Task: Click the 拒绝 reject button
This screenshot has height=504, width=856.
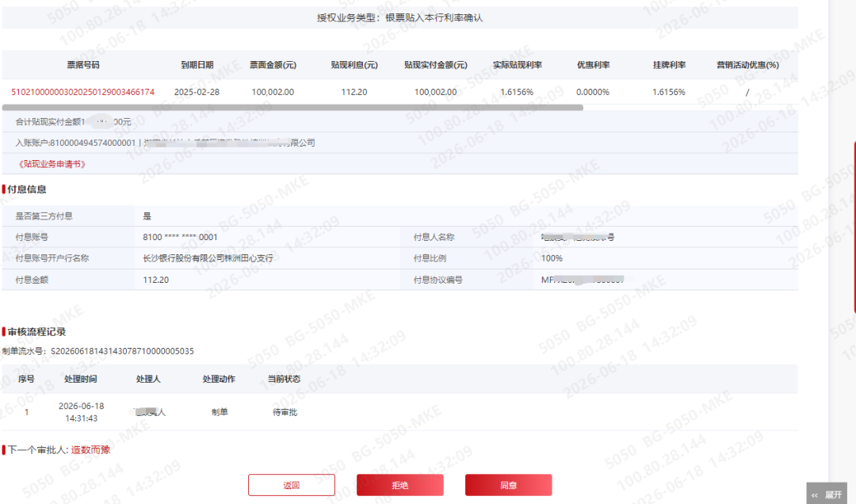Action: pos(399,485)
